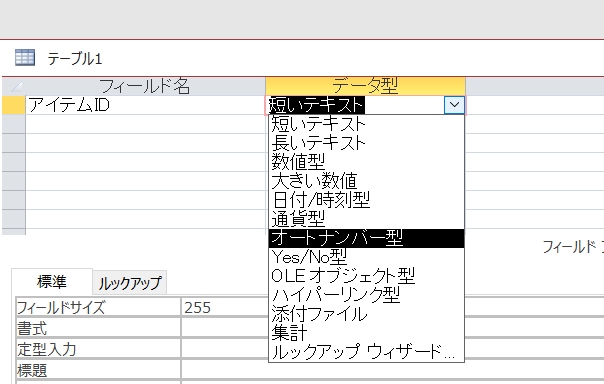Select ハイパーリンク型 data type
The image size is (604, 384).
(366, 295)
